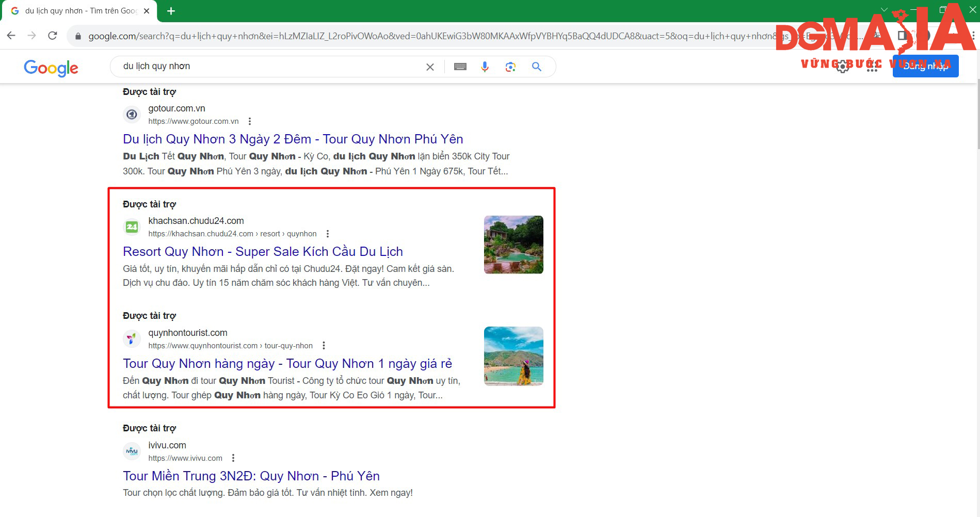Click the search box text field

click(x=268, y=66)
